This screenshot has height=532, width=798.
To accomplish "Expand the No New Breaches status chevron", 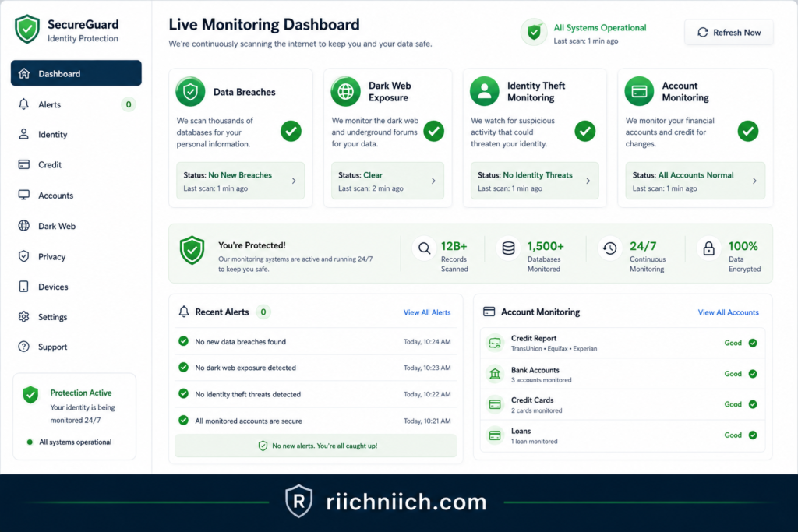I will click(294, 181).
